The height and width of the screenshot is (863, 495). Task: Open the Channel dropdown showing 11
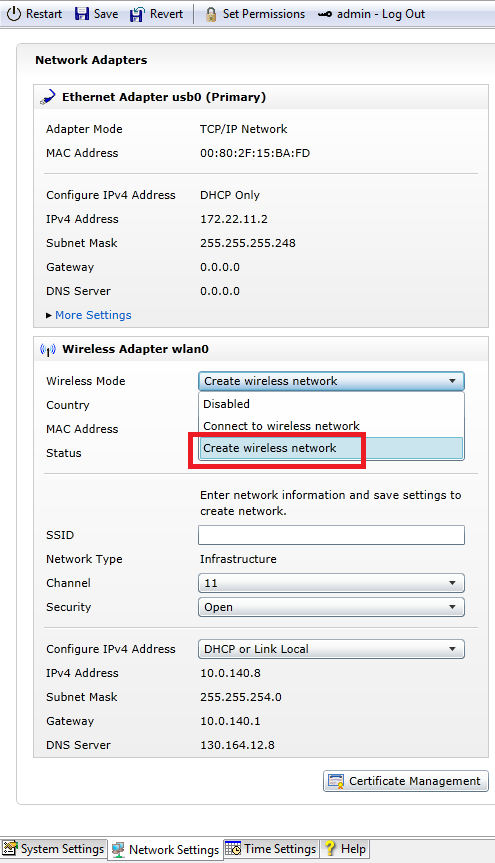pyautogui.click(x=331, y=583)
